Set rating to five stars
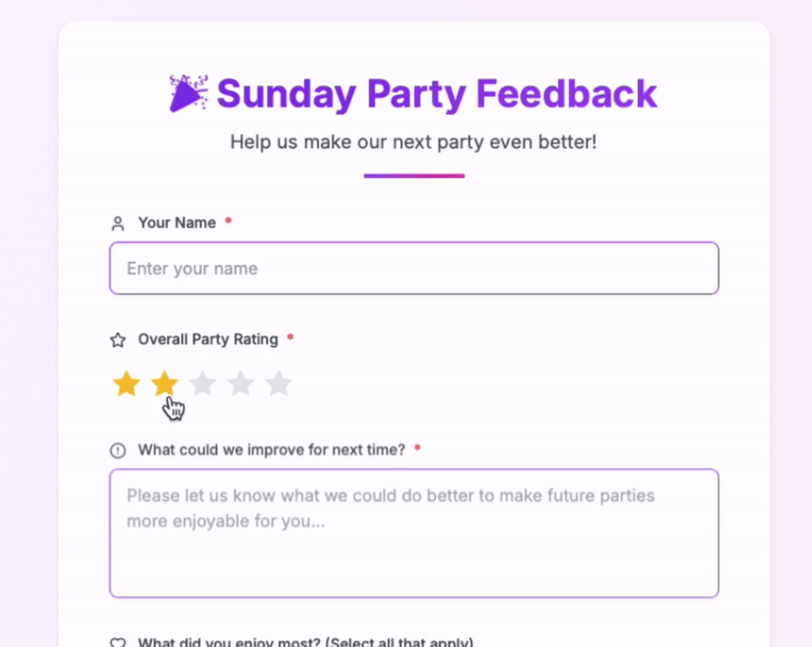The height and width of the screenshot is (647, 812). [279, 383]
